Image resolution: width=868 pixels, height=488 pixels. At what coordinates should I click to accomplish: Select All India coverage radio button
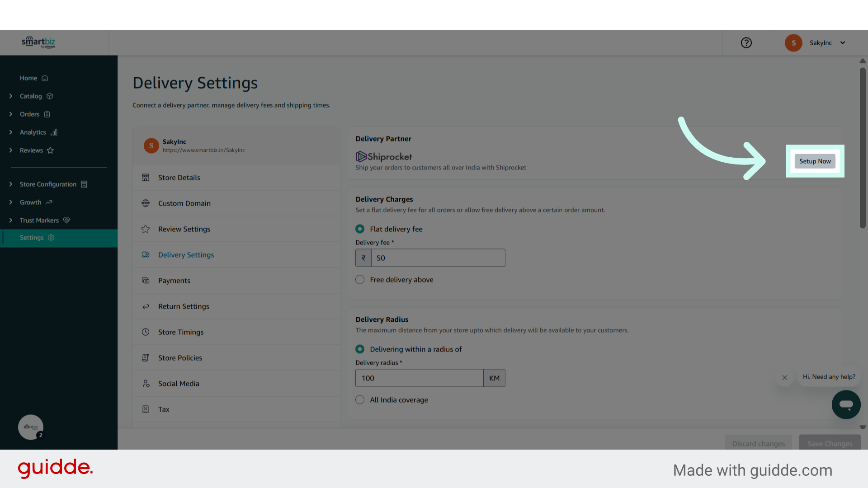360,400
